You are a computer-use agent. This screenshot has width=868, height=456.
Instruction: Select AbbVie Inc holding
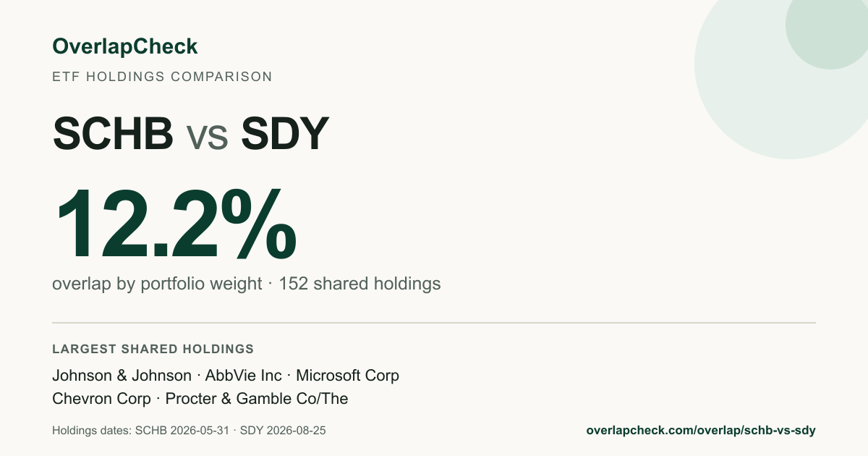tap(244, 376)
